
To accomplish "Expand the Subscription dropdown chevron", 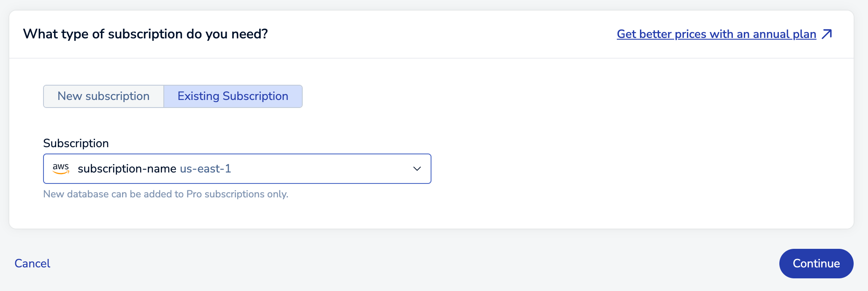I will (x=417, y=169).
